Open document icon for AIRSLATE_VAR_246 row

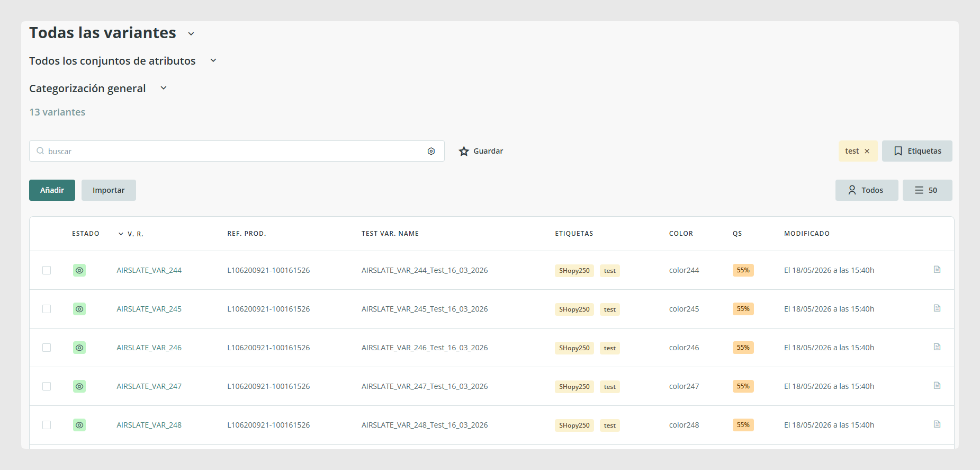point(937,347)
